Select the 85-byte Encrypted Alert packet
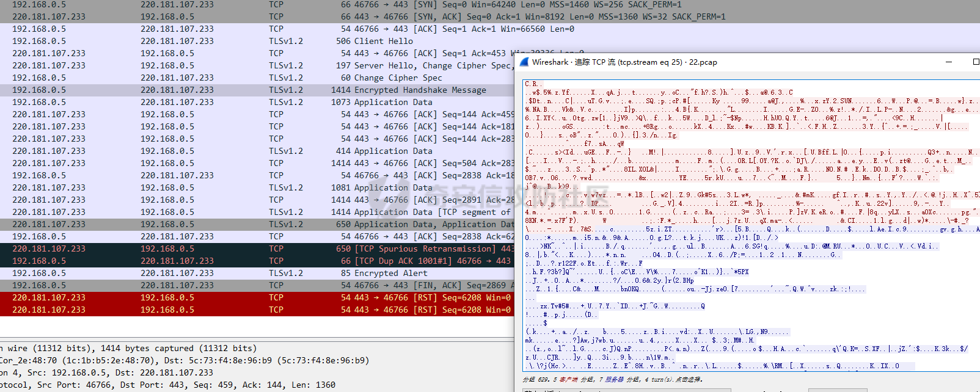Screen dimensions: 980x392 (x=257, y=273)
